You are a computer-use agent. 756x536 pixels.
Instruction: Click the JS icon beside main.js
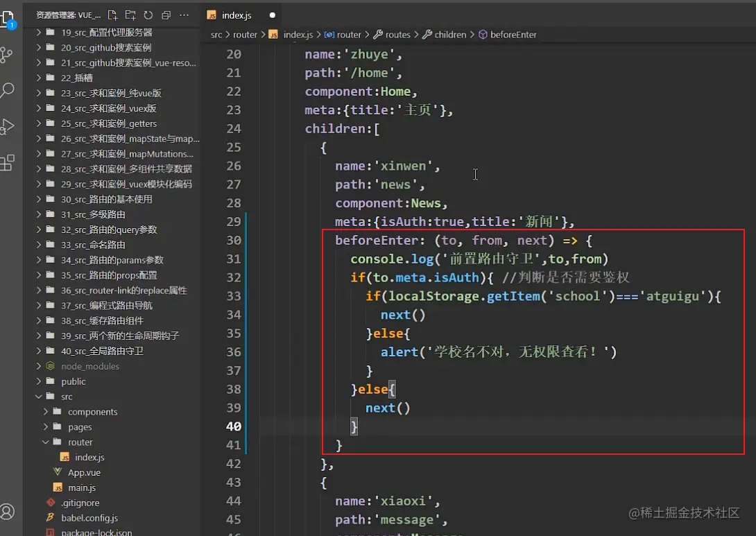point(58,487)
